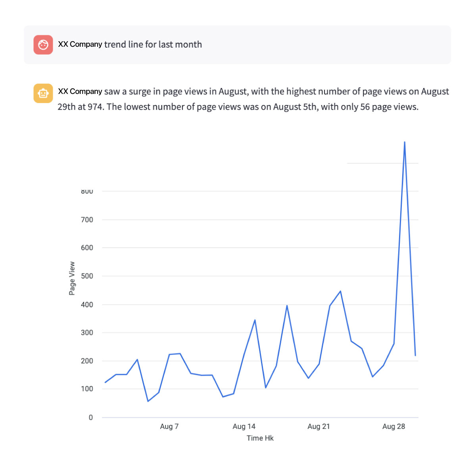Image resolution: width=476 pixels, height=472 pixels.
Task: Click the Page View y-axis title
Action: (72, 278)
